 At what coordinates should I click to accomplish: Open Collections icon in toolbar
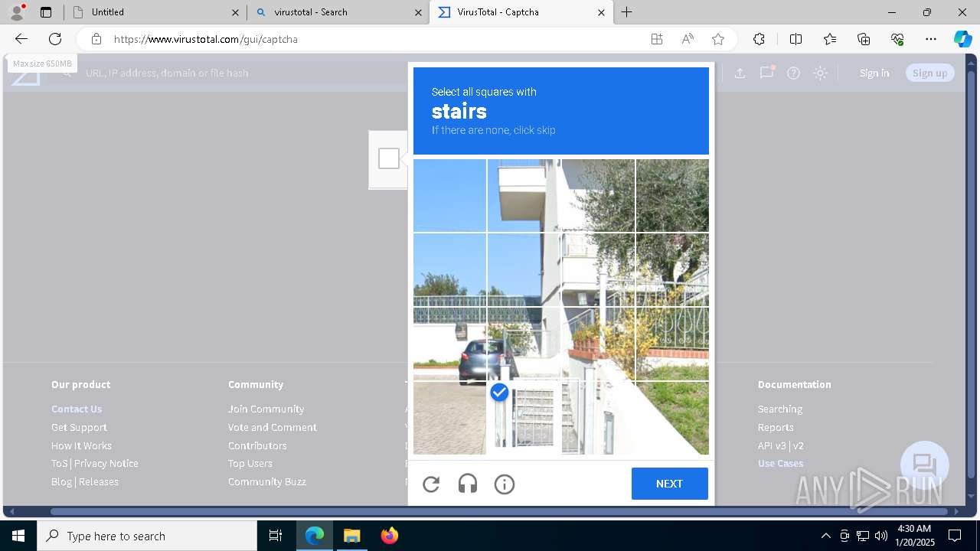(864, 39)
